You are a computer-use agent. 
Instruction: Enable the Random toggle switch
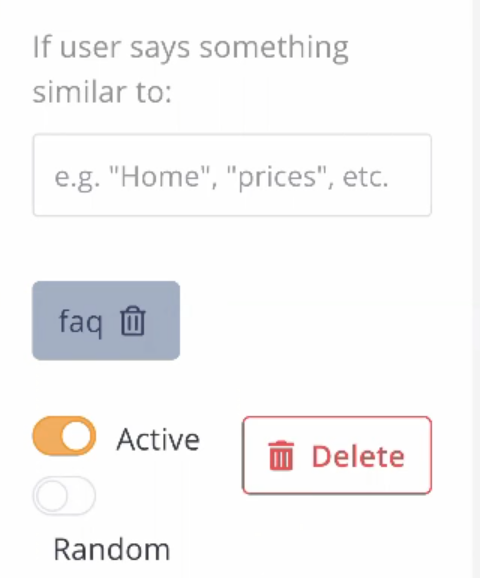(64, 495)
